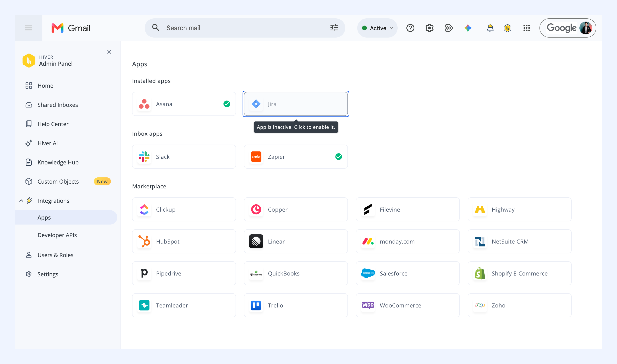Click the Hiver hexagon icon in the top bar
617x364 pixels.
(x=507, y=28)
